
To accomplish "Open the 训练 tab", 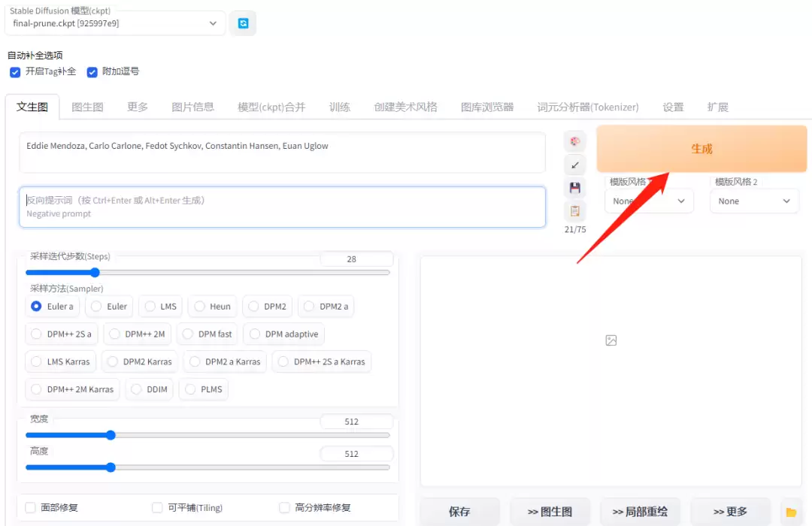I will (x=340, y=107).
